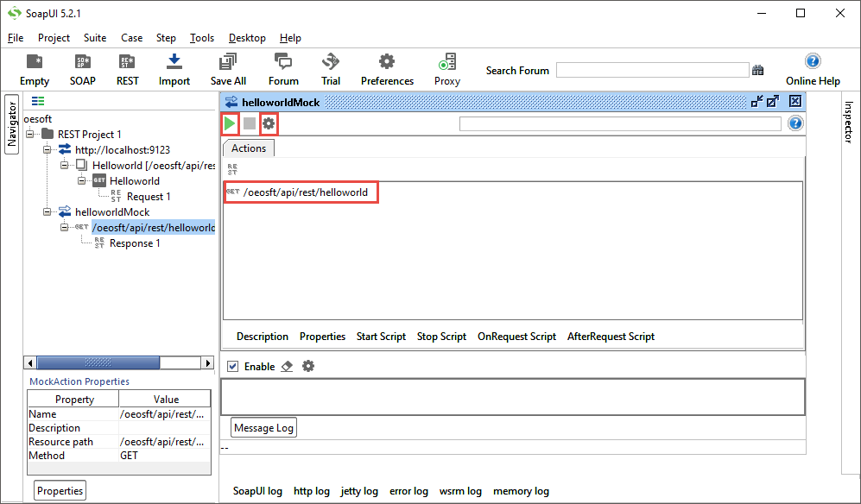The width and height of the screenshot is (861, 504).
Task: Select the Actions tab
Action: [x=249, y=148]
